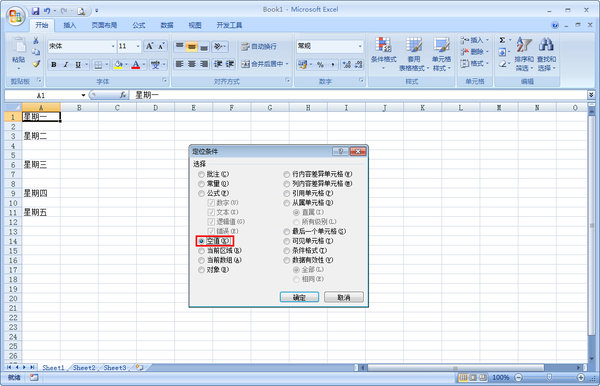
Task: Align text left
Action: (x=179, y=64)
